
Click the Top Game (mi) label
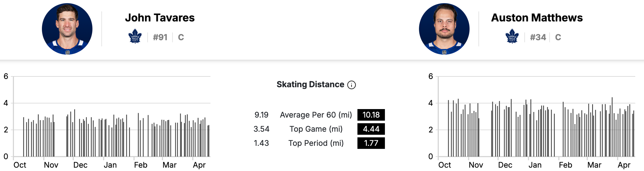(x=316, y=129)
